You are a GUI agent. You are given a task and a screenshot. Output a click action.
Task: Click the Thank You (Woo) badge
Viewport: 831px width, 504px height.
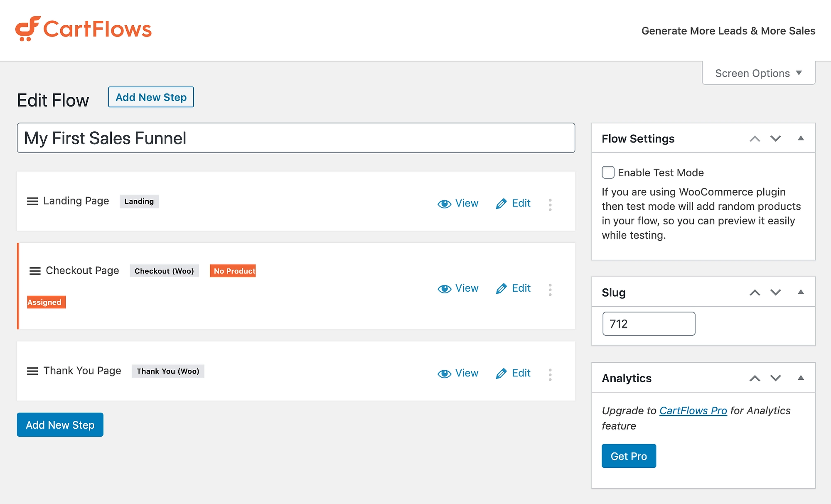pos(168,371)
